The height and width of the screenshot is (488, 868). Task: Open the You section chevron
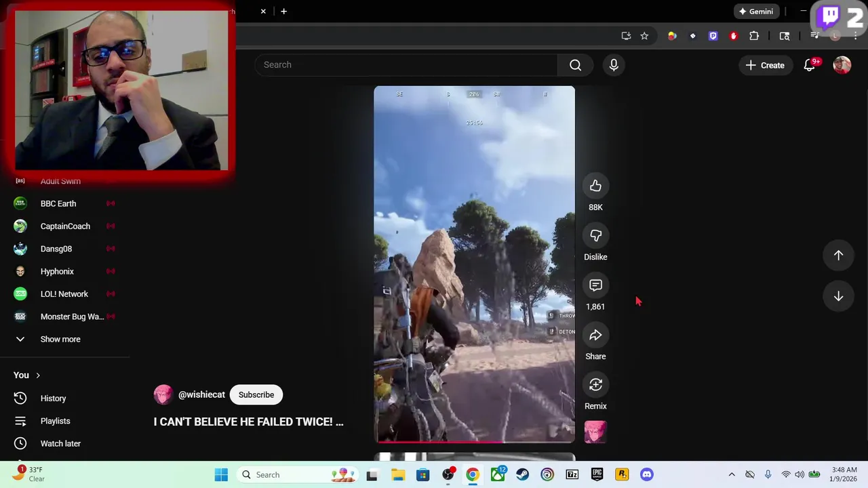tap(38, 375)
